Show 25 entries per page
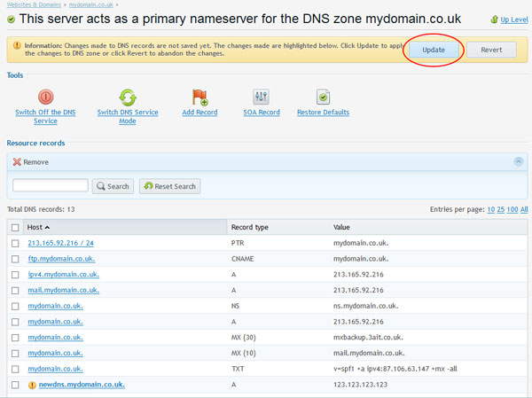Viewport: 532px width, 398px height. point(500,209)
